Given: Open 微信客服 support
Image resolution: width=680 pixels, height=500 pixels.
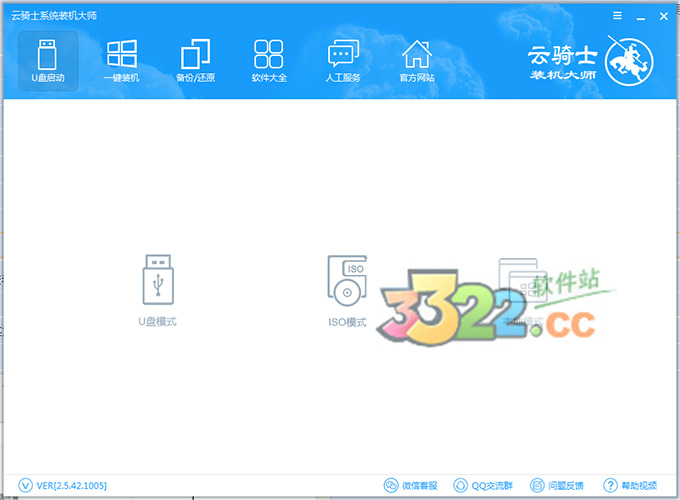Looking at the screenshot, I should [411, 485].
